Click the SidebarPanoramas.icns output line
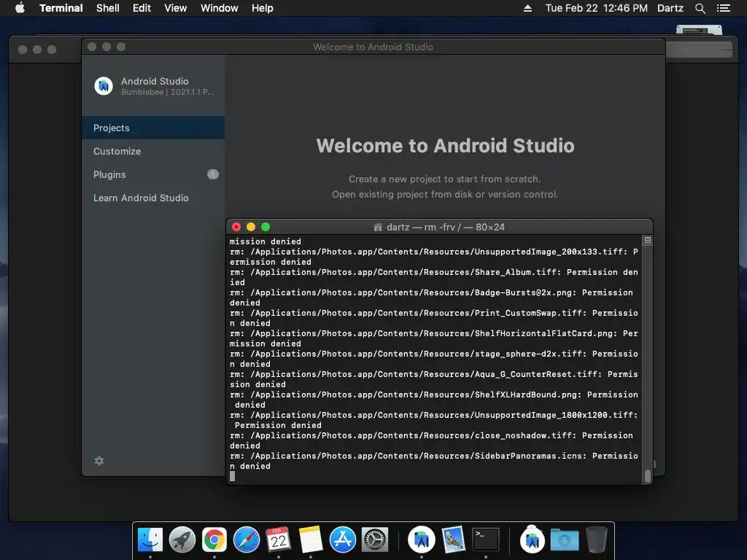Screen dimensions: 747x560 pyautogui.click(x=433, y=461)
